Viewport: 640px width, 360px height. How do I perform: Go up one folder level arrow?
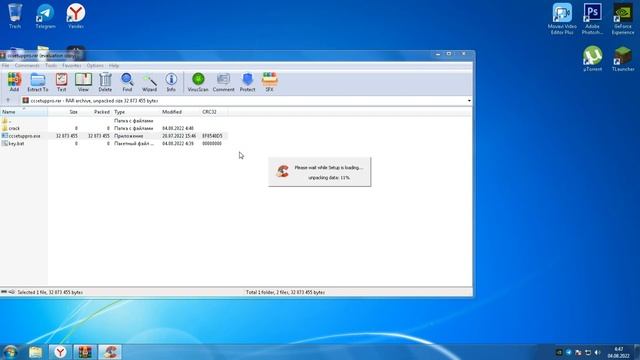(8, 100)
